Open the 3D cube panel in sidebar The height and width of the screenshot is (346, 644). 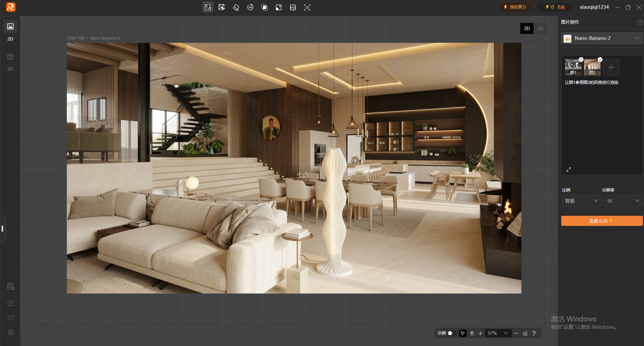[x=10, y=56]
